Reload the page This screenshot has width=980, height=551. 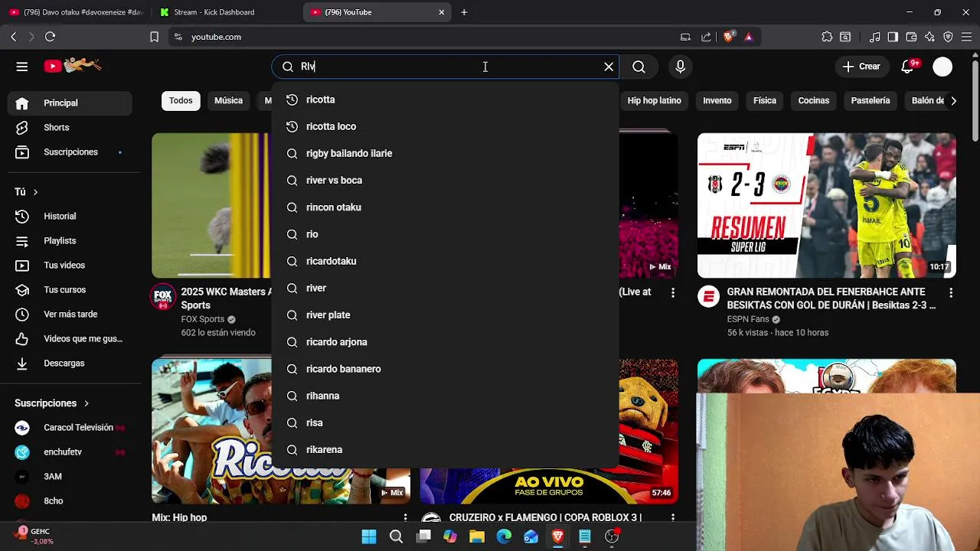point(50,37)
